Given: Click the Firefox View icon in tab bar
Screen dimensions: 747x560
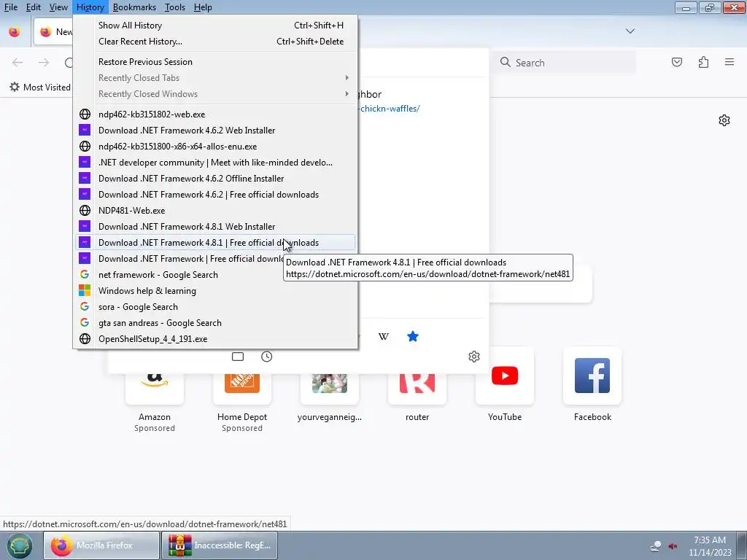Looking at the screenshot, I should click(15, 31).
